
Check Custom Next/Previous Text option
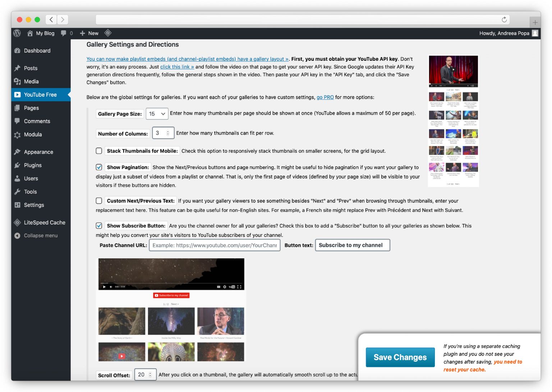[x=99, y=200]
